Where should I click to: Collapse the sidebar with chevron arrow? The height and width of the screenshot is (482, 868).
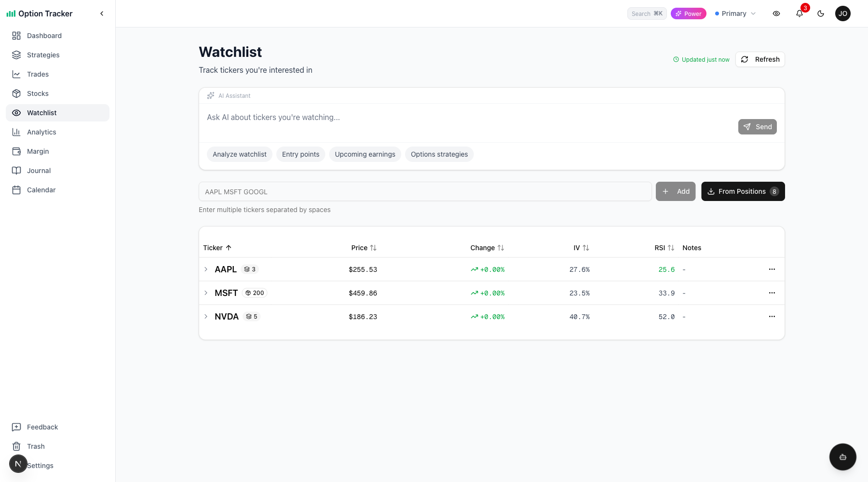pyautogui.click(x=102, y=13)
